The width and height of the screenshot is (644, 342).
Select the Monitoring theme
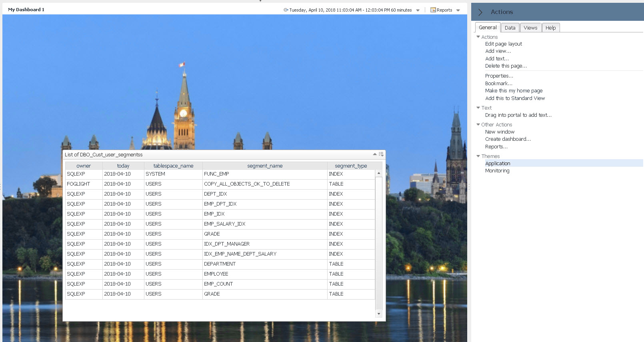[497, 171]
